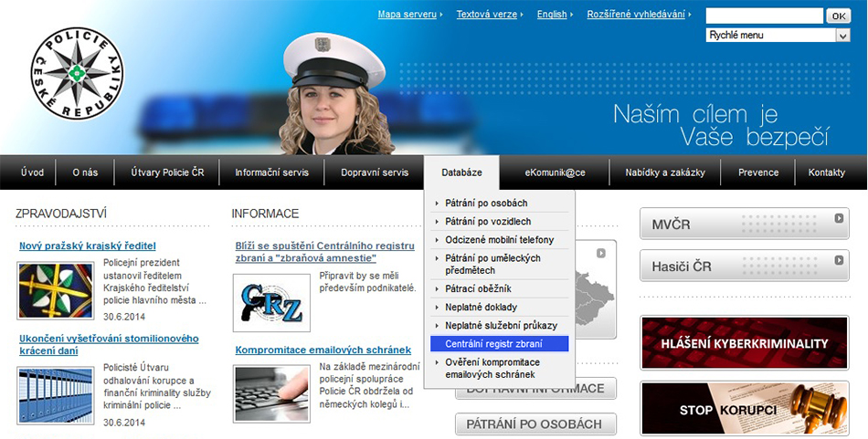Open the eKomunik@ce menu

click(x=555, y=172)
